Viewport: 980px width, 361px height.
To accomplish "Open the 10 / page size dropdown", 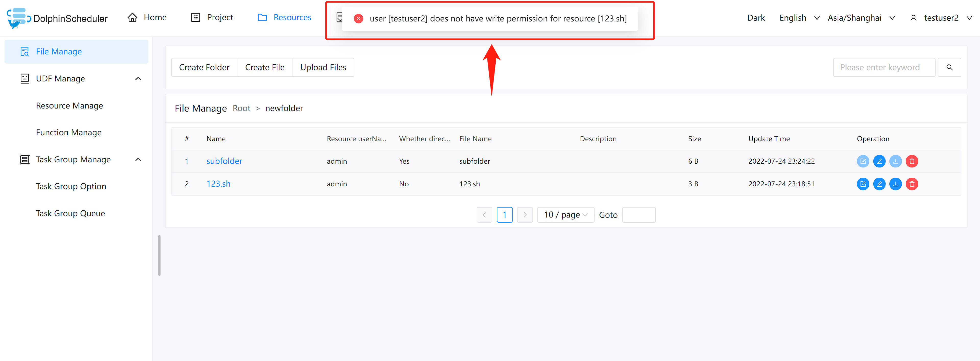I will tap(565, 215).
